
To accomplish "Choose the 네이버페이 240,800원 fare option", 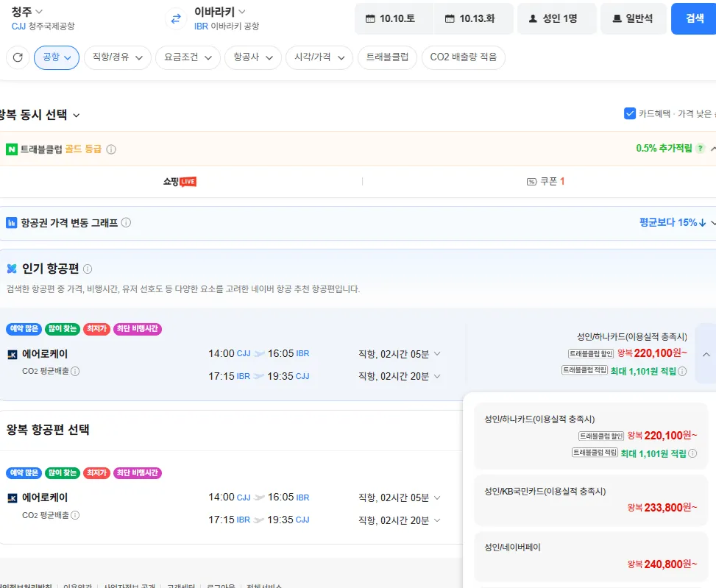I will click(591, 556).
